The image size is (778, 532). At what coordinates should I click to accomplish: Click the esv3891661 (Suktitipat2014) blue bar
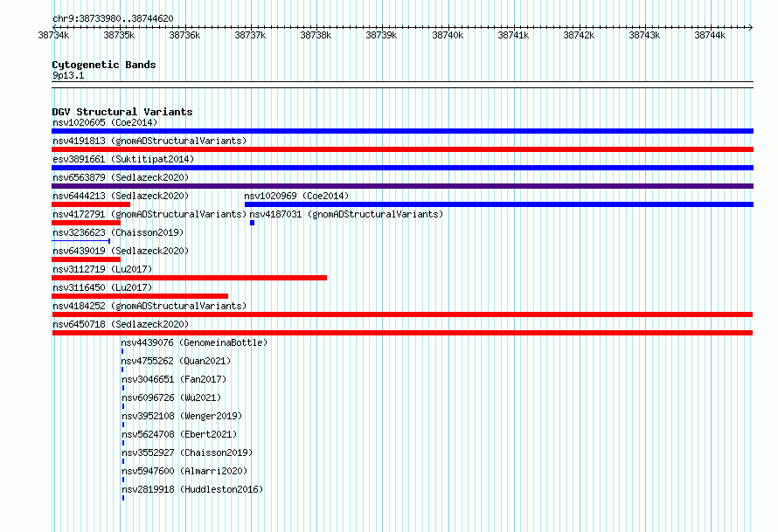(402, 168)
